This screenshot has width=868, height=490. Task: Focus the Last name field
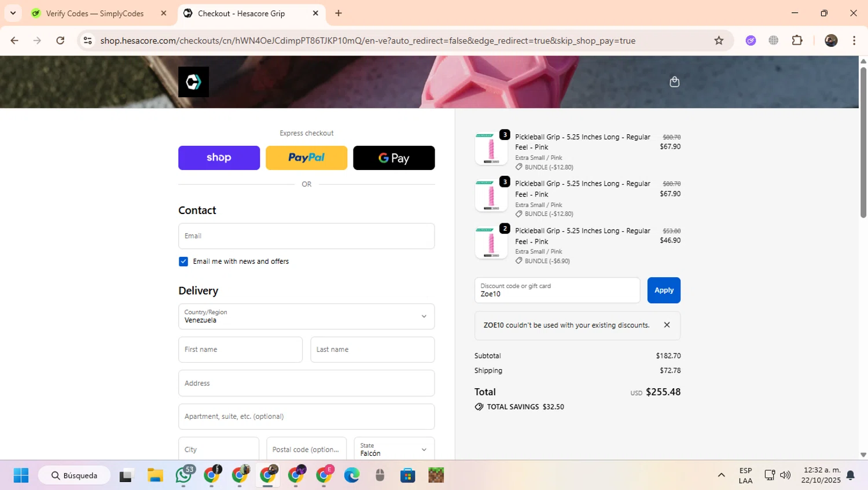[373, 350]
